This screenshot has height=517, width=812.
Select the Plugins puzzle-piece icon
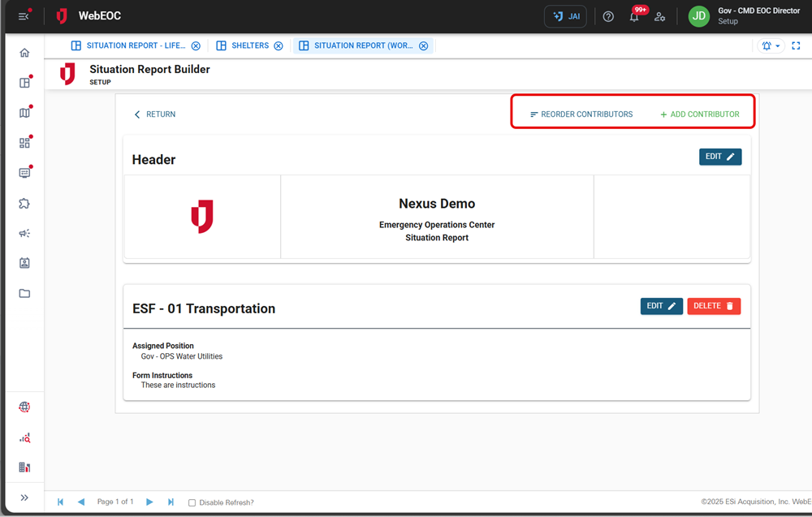point(24,203)
